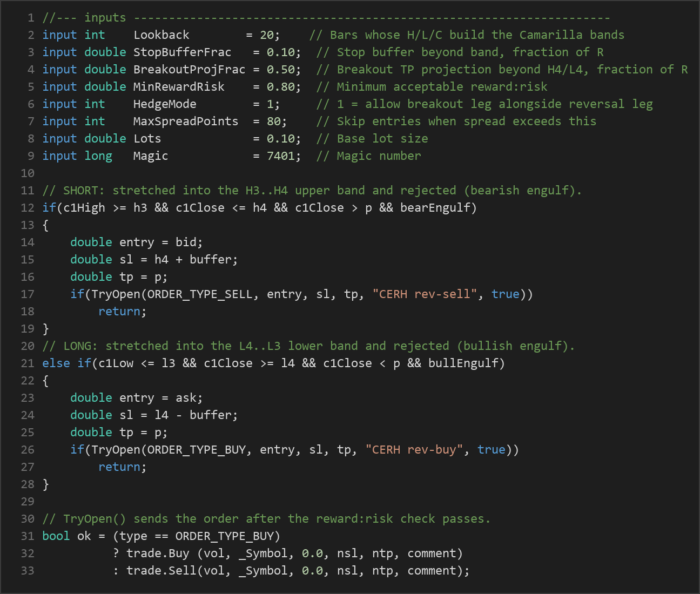Click the 'long' type keyword on line 9
The image size is (700, 594).
tap(98, 156)
